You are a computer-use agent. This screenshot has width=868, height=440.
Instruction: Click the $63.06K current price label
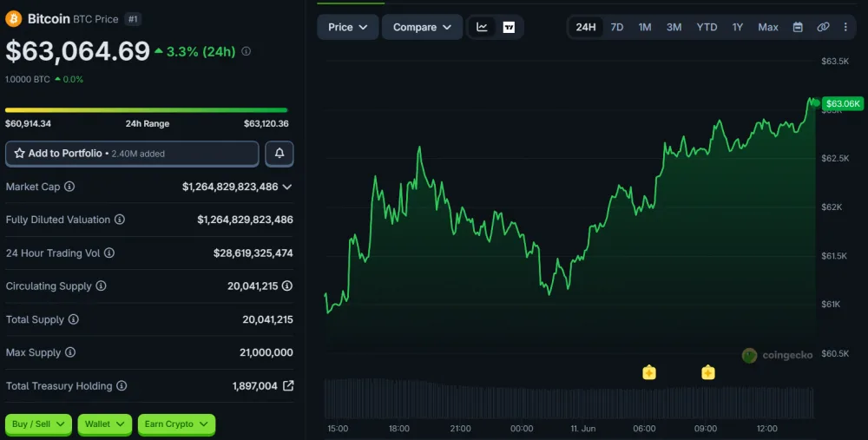pos(843,103)
